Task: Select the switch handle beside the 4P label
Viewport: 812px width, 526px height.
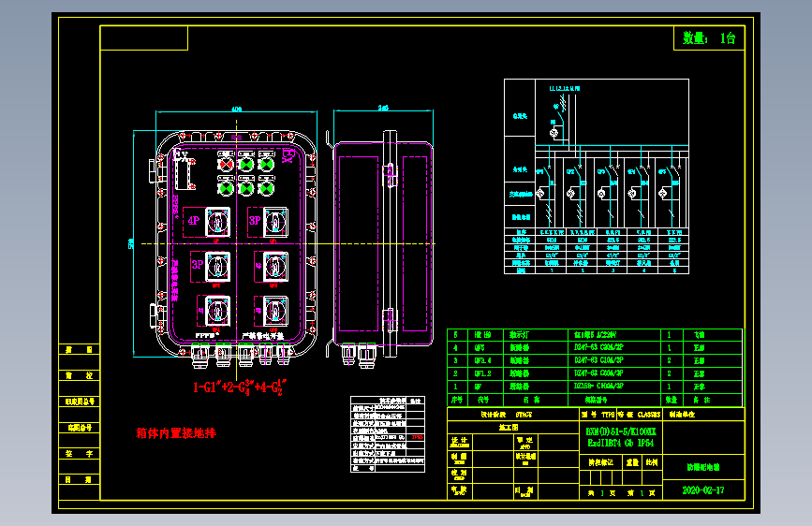Action: [217, 222]
